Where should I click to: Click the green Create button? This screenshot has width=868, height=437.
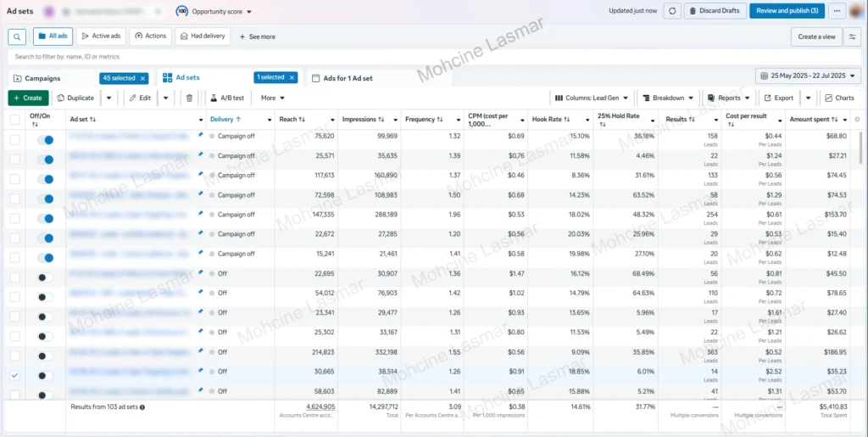(28, 98)
